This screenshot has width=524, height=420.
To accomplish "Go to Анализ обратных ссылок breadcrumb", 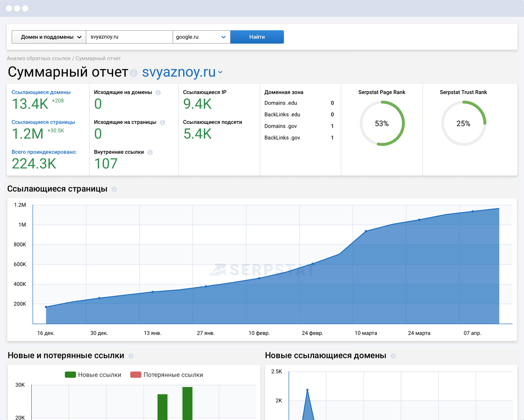I will point(39,58).
